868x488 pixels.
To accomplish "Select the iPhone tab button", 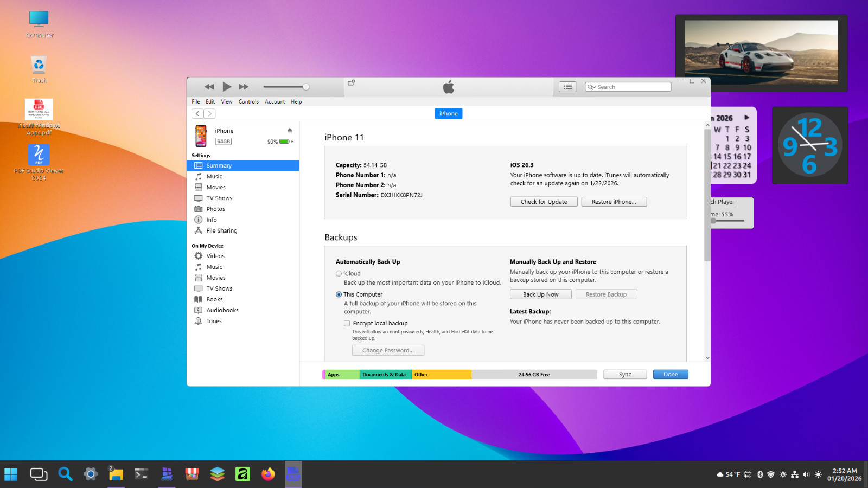I will click(x=449, y=114).
